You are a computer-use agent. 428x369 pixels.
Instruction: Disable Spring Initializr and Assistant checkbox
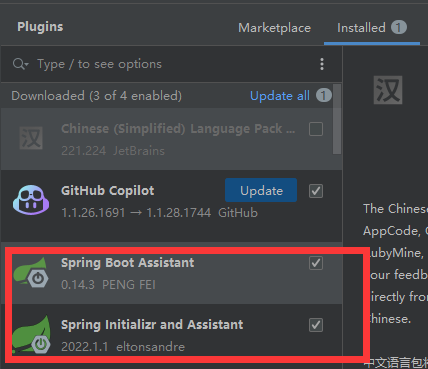coord(316,325)
